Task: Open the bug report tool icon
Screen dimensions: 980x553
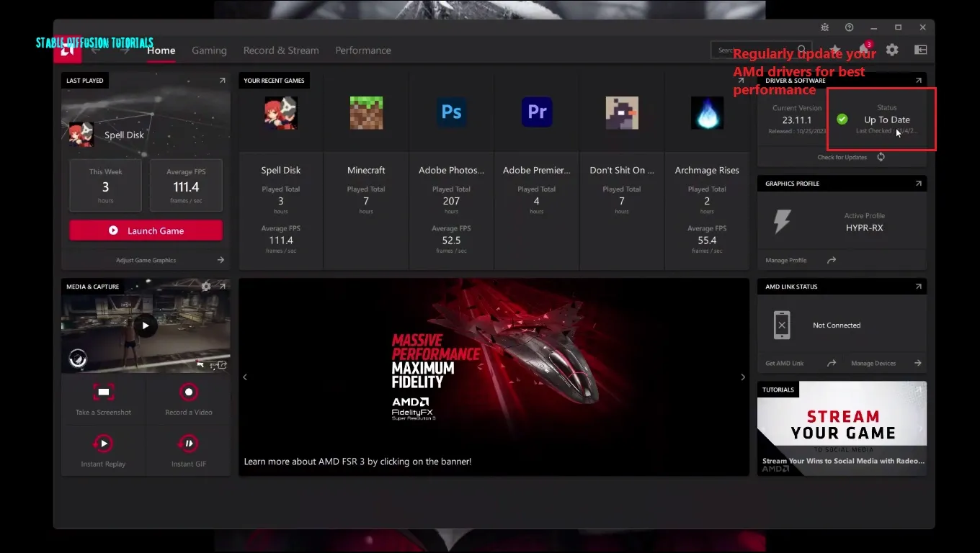Action: pyautogui.click(x=825, y=27)
